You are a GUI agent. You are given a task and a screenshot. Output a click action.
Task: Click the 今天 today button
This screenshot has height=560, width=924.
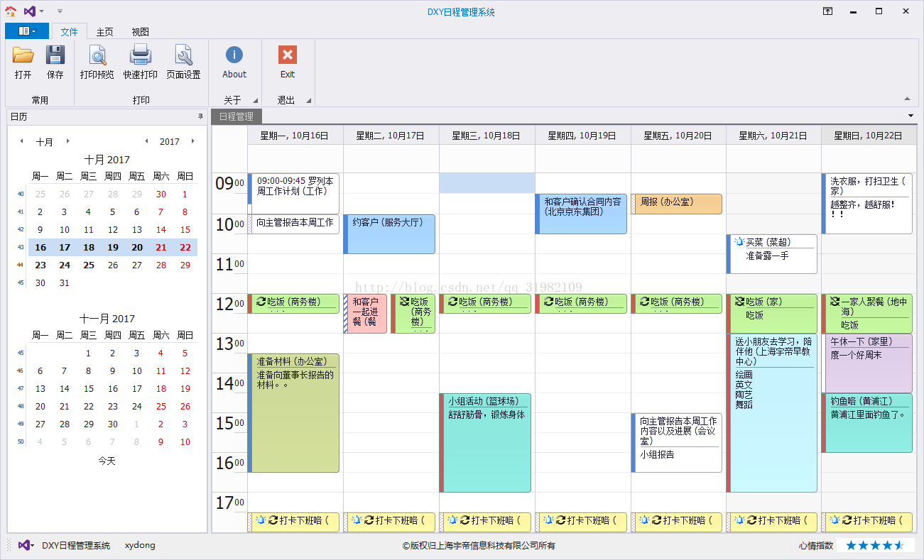107,461
